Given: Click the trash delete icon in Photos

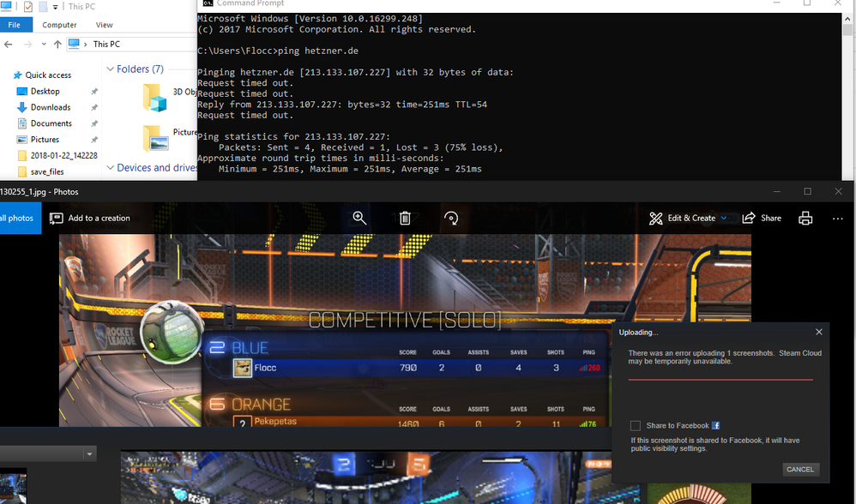Looking at the screenshot, I should tap(405, 219).
